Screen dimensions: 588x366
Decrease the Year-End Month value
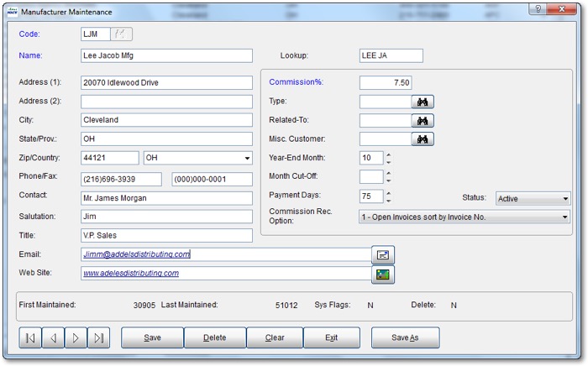click(x=388, y=162)
